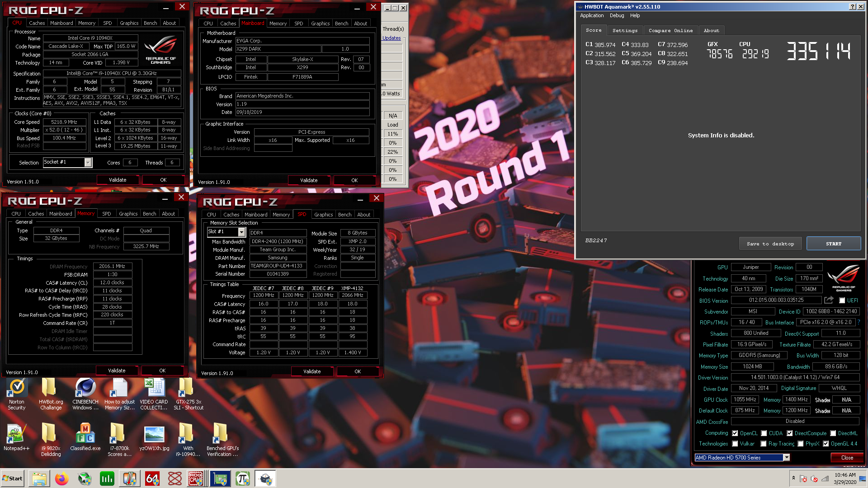Open the AMD Radeon HD 5700 Series dropdown

click(x=787, y=458)
